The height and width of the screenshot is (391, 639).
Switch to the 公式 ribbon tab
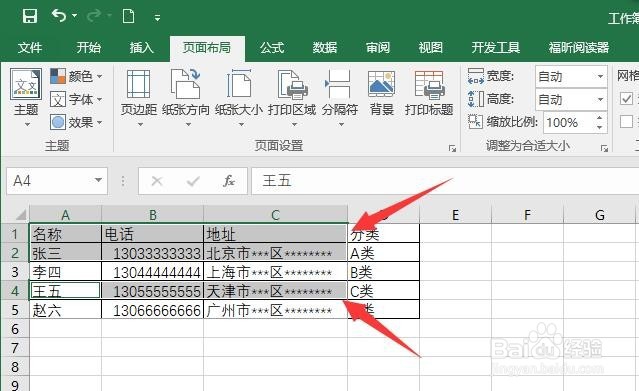(x=272, y=47)
